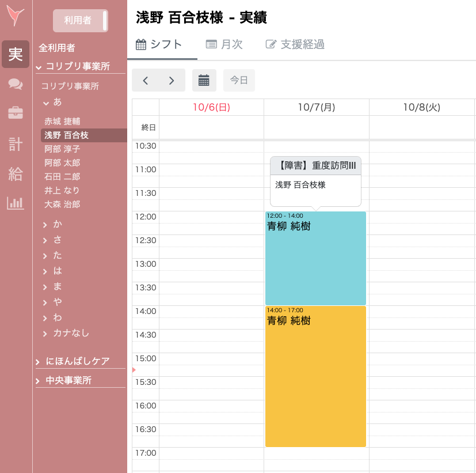The width and height of the screenshot is (476, 473).
Task: Expand the にほんばしケア office
Action: tap(39, 362)
